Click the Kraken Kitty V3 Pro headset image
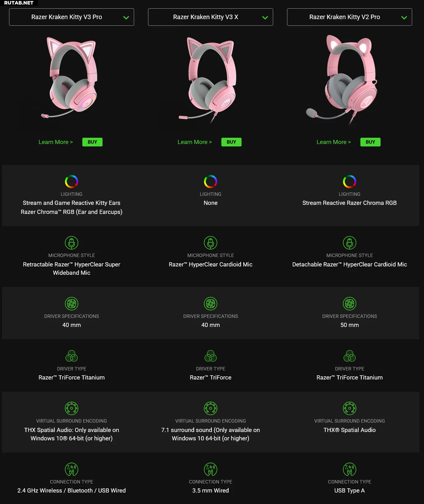The height and width of the screenshot is (504, 424). click(x=70, y=78)
